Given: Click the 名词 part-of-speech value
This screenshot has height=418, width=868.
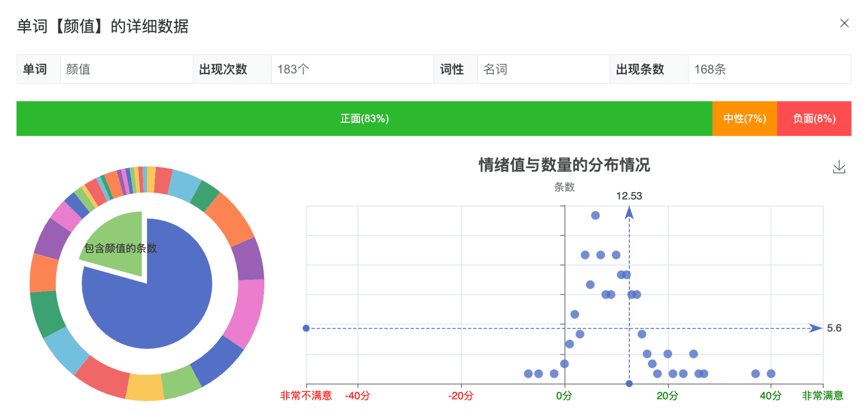Looking at the screenshot, I should (x=495, y=69).
